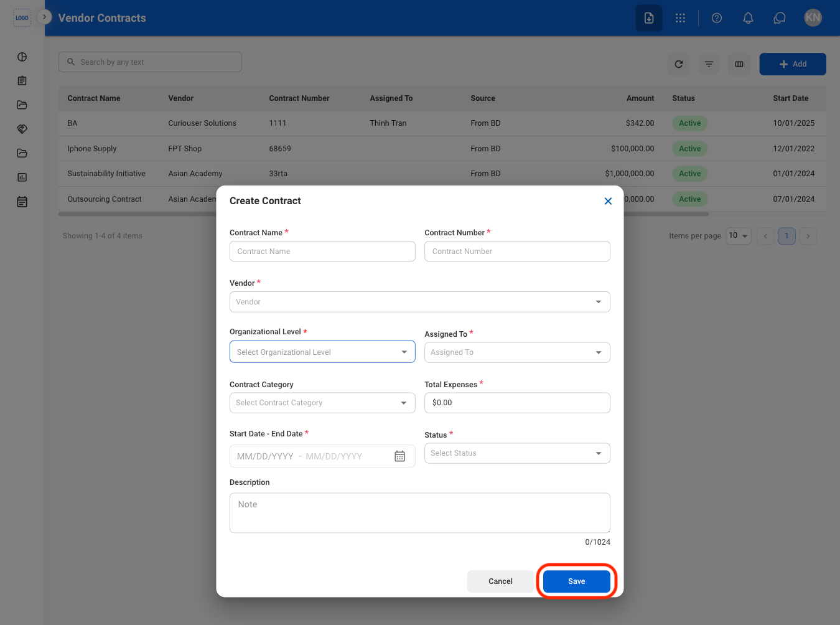Open the chat messages icon
840x625 pixels.
pos(780,18)
